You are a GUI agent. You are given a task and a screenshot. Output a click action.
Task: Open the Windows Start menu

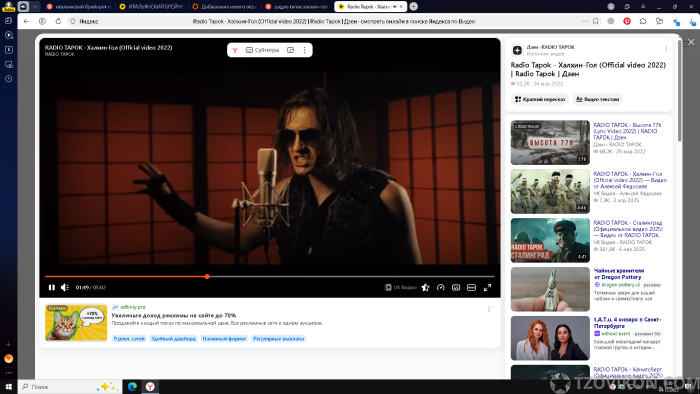(8, 386)
